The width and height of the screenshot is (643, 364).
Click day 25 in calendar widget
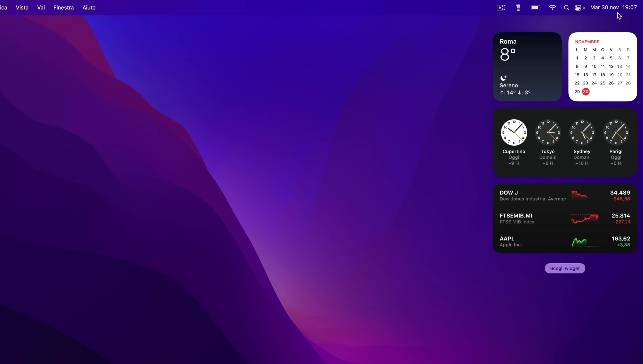(x=602, y=83)
